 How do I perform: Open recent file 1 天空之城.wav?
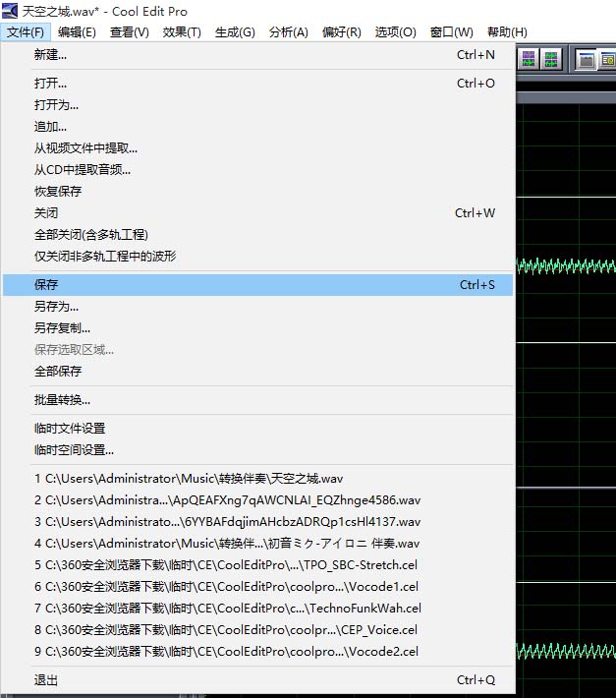(257, 479)
